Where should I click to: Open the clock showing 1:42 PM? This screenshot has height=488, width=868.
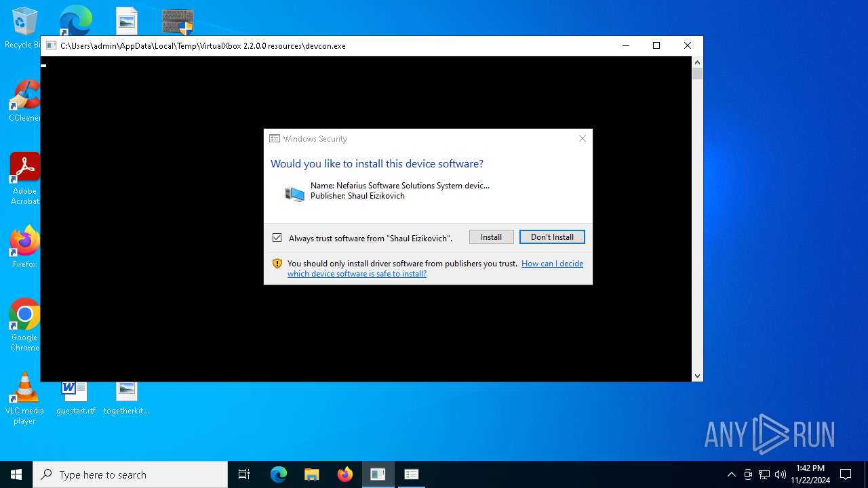810,474
